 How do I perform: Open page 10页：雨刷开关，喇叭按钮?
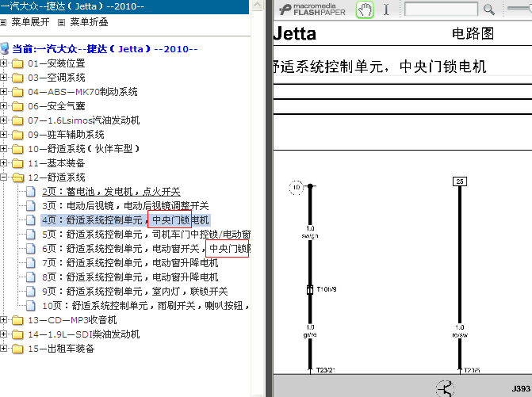pyautogui.click(x=146, y=305)
